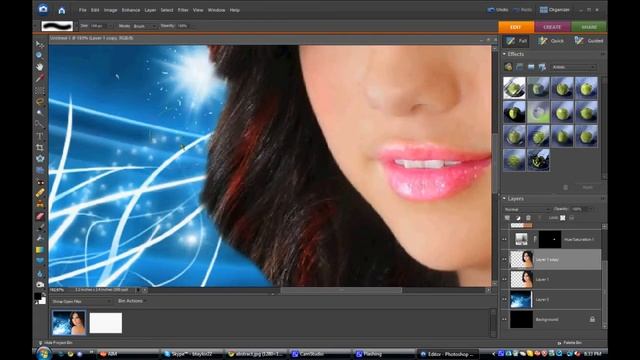Toggle lock all in the Layers panel

(x=572, y=218)
